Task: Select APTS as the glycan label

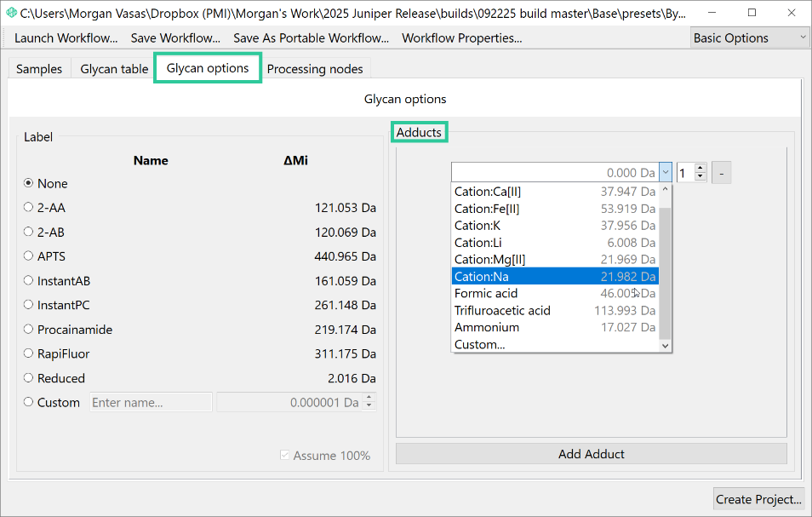Action: 28,256
